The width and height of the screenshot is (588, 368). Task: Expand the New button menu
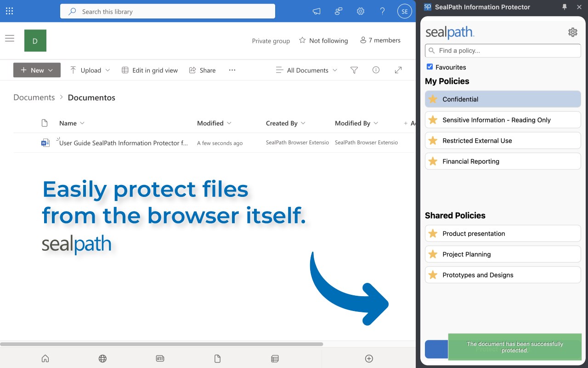37,70
